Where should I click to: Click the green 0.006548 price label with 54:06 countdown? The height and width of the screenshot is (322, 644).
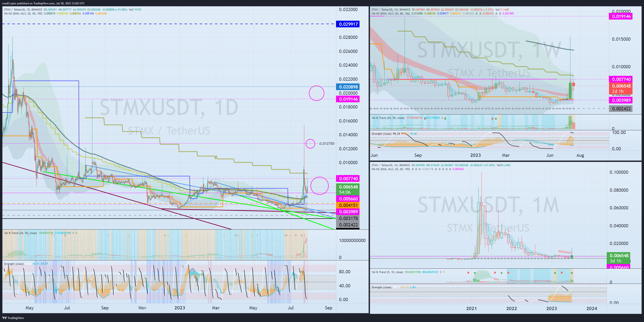click(x=348, y=189)
